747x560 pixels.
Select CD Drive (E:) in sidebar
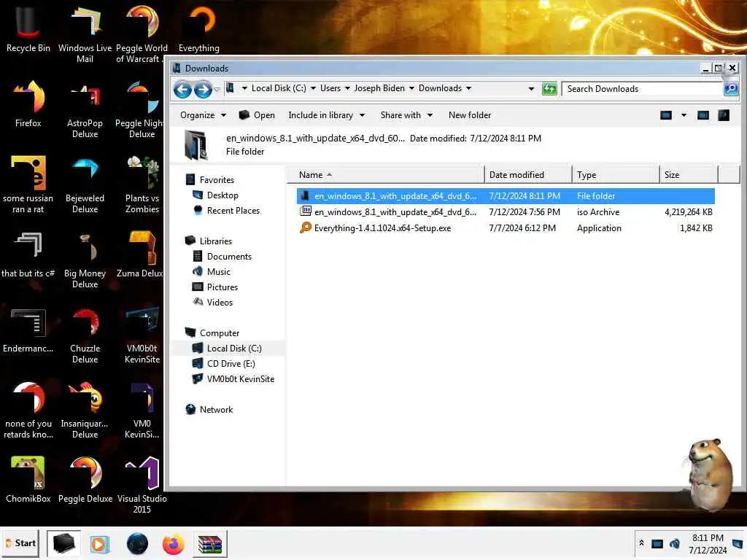pos(224,364)
